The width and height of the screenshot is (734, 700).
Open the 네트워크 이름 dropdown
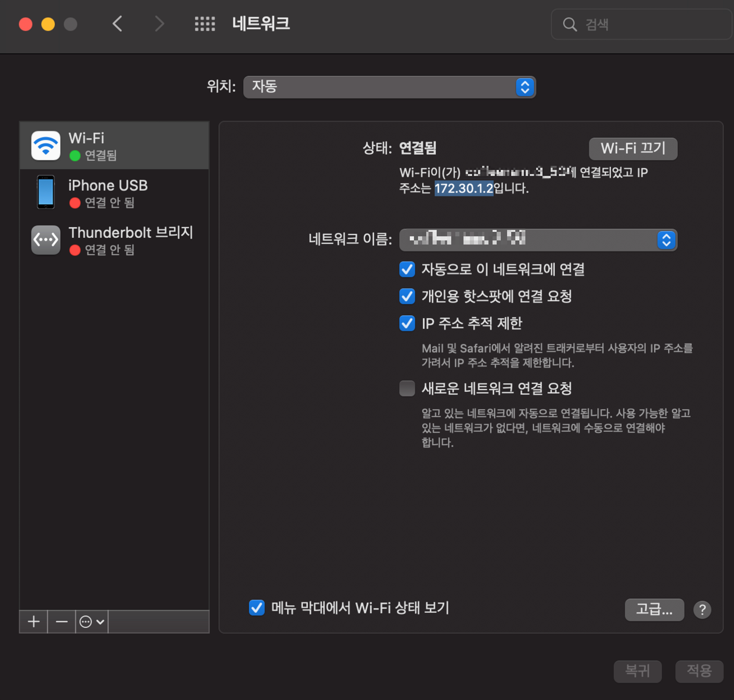coord(538,240)
